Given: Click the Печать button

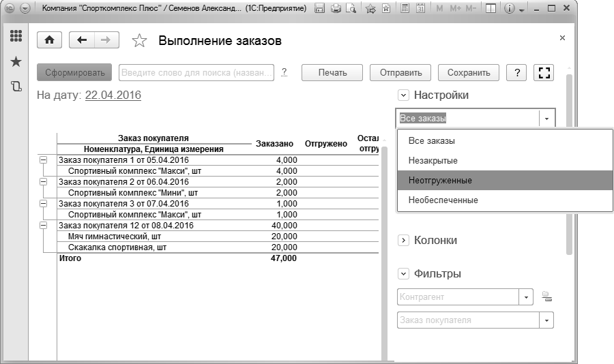Looking at the screenshot, I should [x=332, y=73].
